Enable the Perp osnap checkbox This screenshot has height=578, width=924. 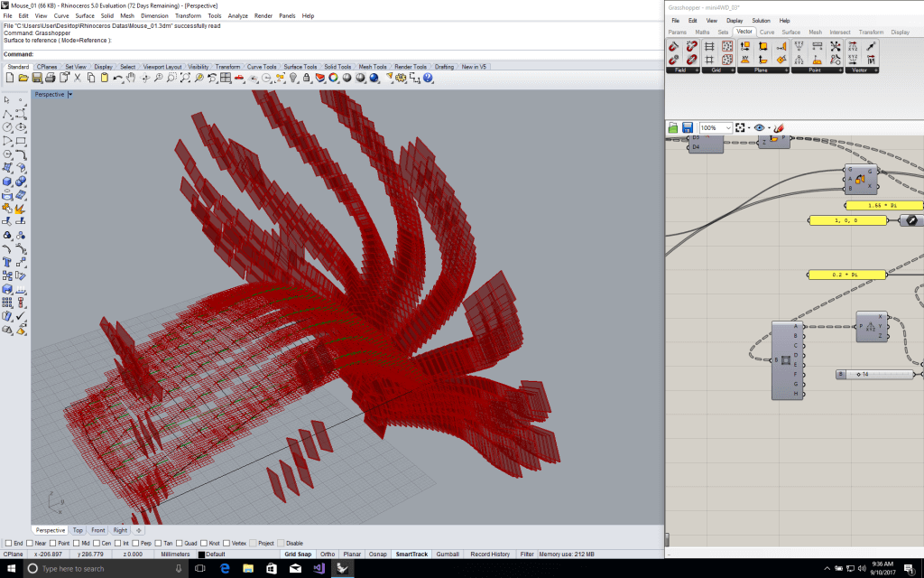click(x=135, y=543)
